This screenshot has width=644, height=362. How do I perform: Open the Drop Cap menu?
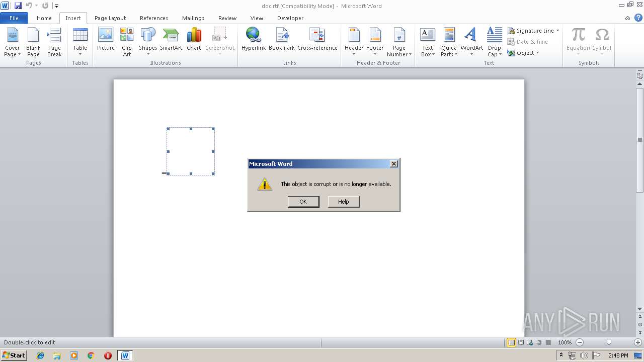tap(495, 42)
